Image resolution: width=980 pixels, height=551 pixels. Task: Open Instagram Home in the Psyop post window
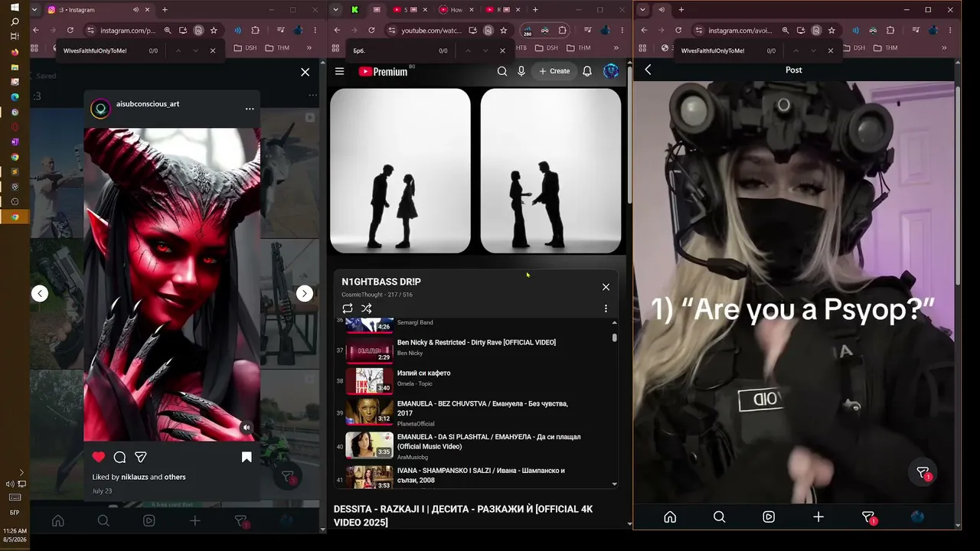[670, 517]
